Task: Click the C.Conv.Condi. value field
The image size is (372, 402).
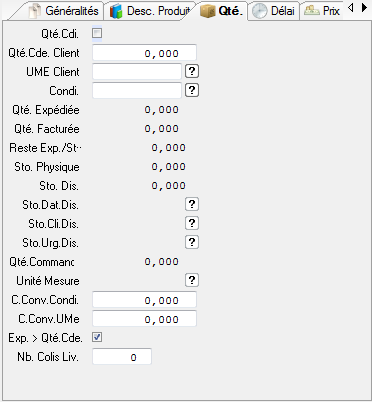Action: click(x=144, y=300)
